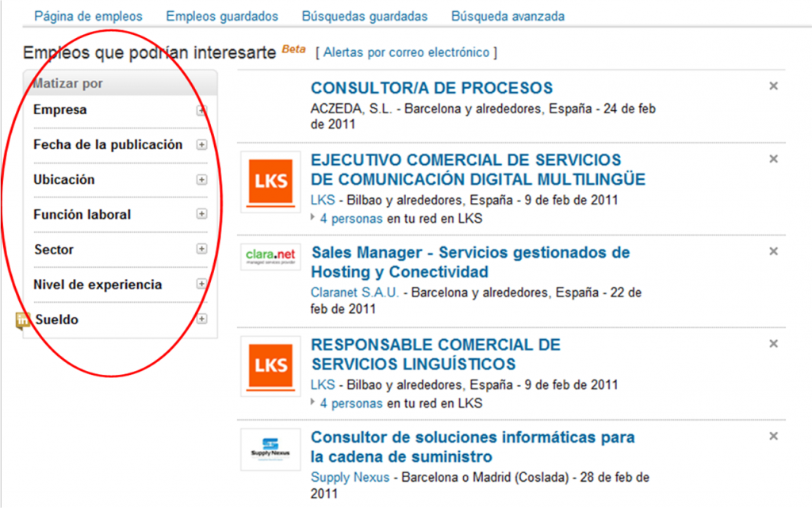Open 4 personas link under RESPONSABLE COMERCIAL
The height and width of the screenshot is (508, 812).
pos(351,403)
